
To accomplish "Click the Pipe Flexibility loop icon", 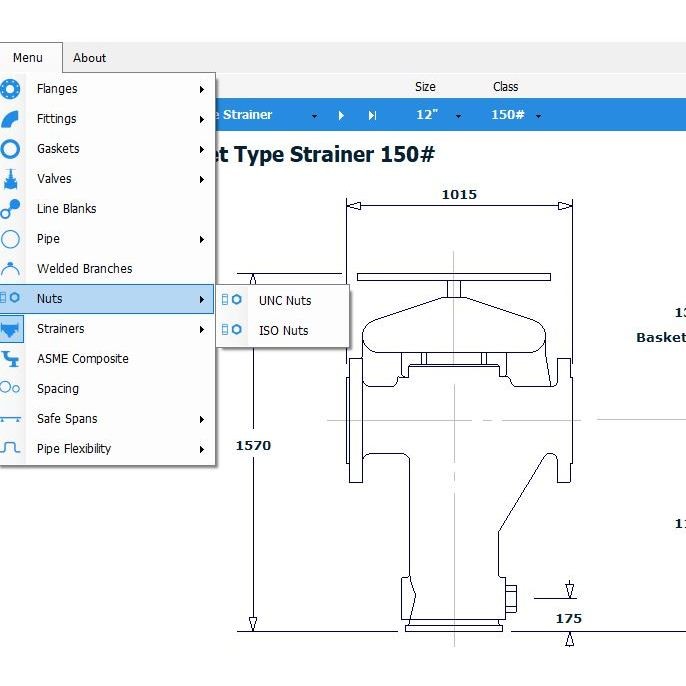I will [10, 447].
